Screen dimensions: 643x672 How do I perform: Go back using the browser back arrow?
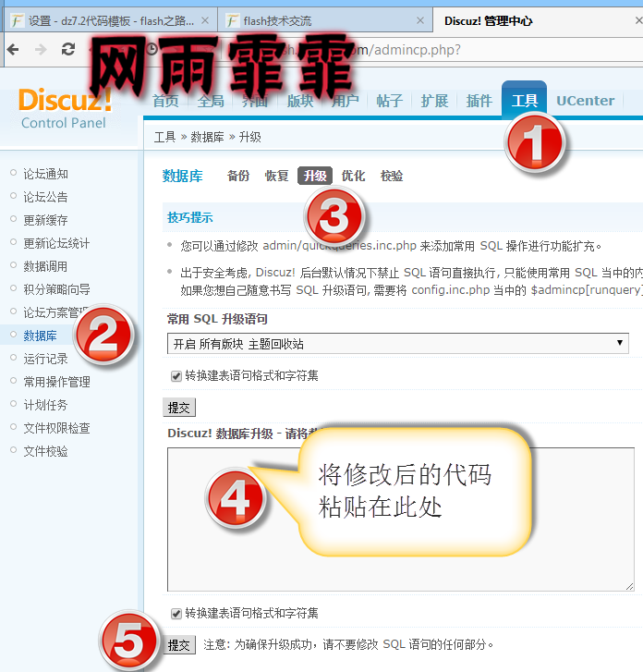13,49
